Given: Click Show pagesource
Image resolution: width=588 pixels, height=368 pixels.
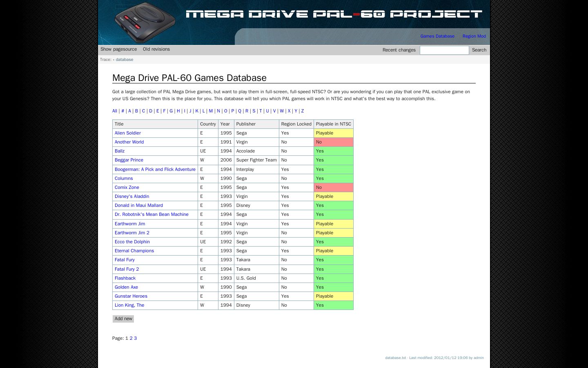Looking at the screenshot, I should click(x=119, y=49).
